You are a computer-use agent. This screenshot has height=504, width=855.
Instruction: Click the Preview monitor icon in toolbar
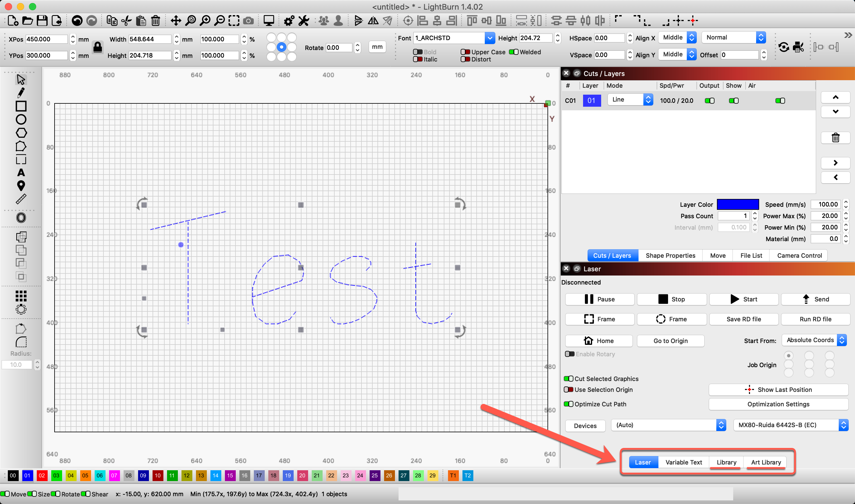pyautogui.click(x=269, y=21)
